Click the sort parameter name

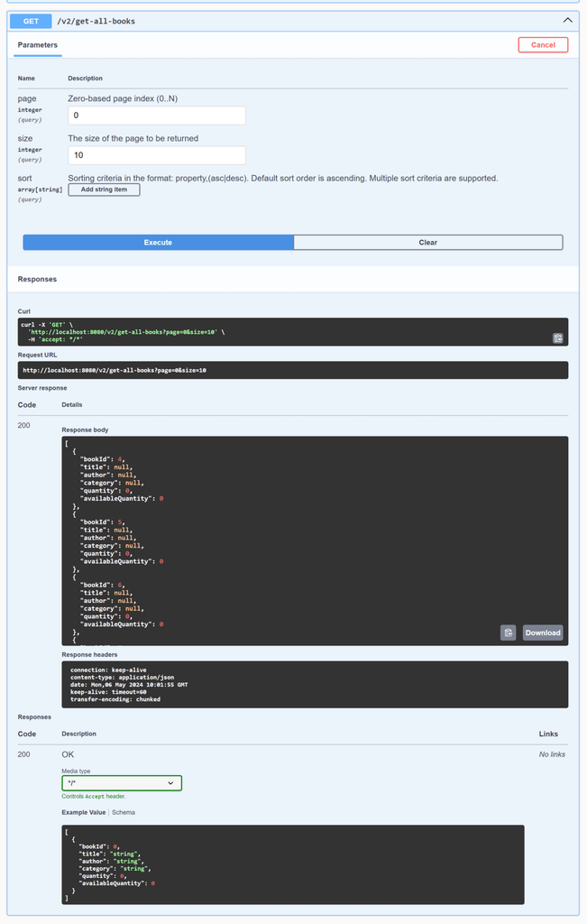pyautogui.click(x=24, y=178)
